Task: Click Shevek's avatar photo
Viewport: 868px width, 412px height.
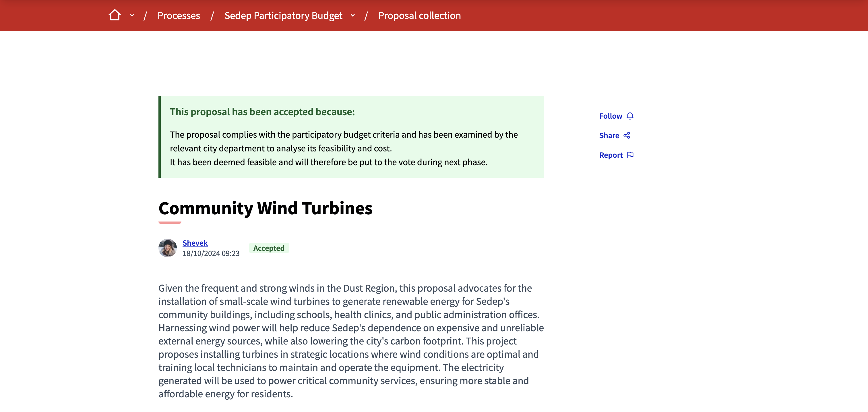Action: click(167, 248)
